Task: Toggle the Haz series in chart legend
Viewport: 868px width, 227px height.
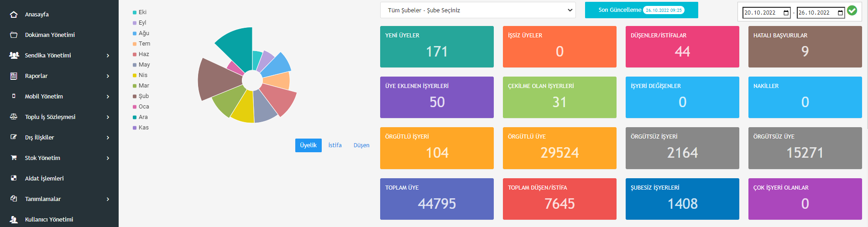Action: pyautogui.click(x=143, y=54)
